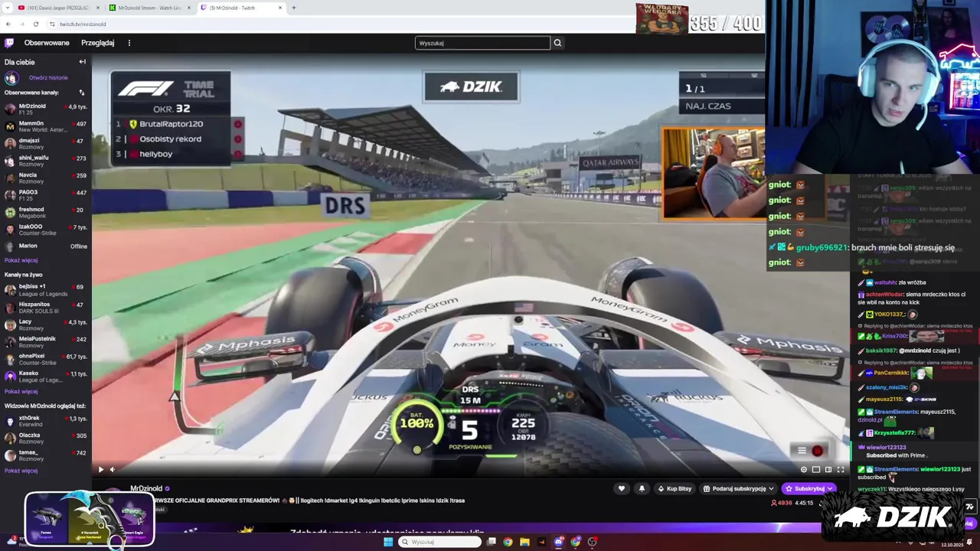Open a new browser tab
980x551 pixels.
(x=293, y=8)
